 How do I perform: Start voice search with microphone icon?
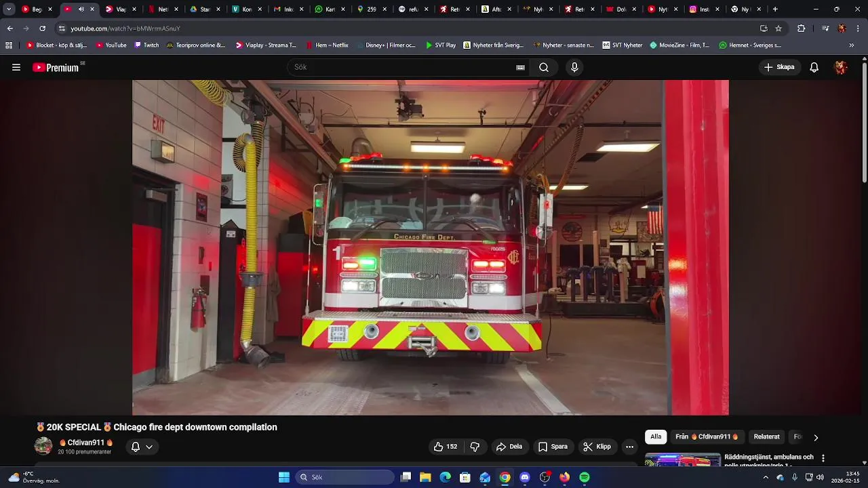pyautogui.click(x=574, y=67)
